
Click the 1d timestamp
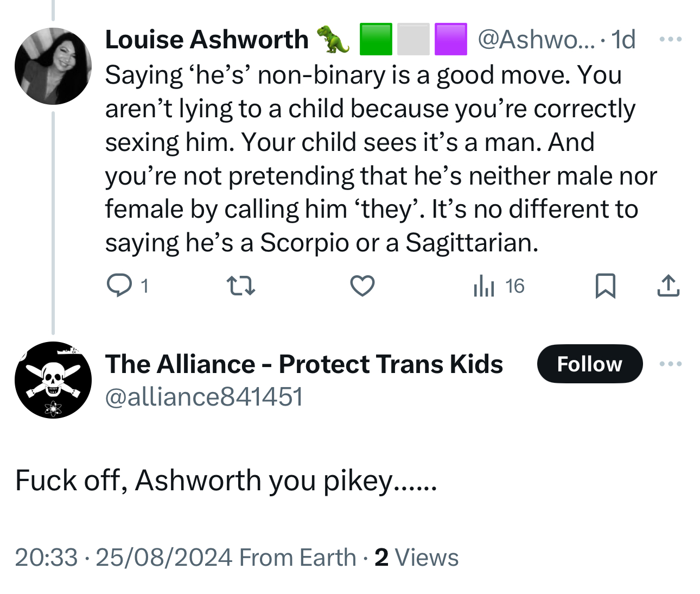(x=623, y=40)
